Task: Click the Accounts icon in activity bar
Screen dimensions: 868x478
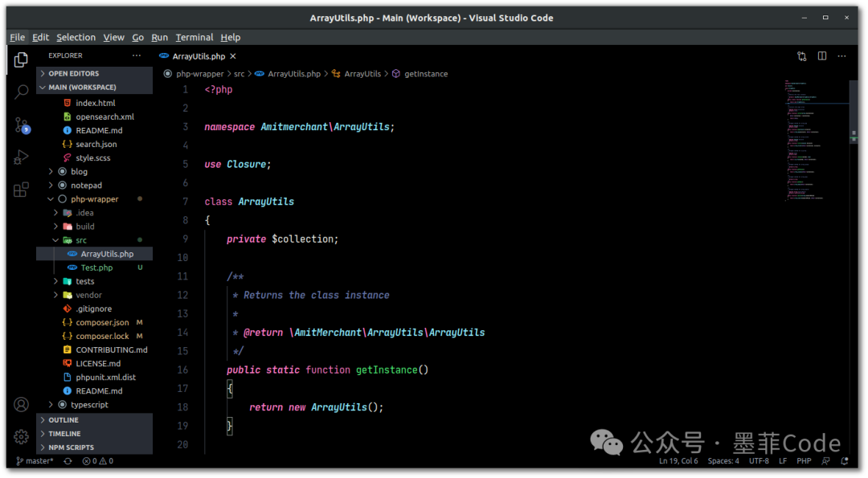Action: [22, 405]
